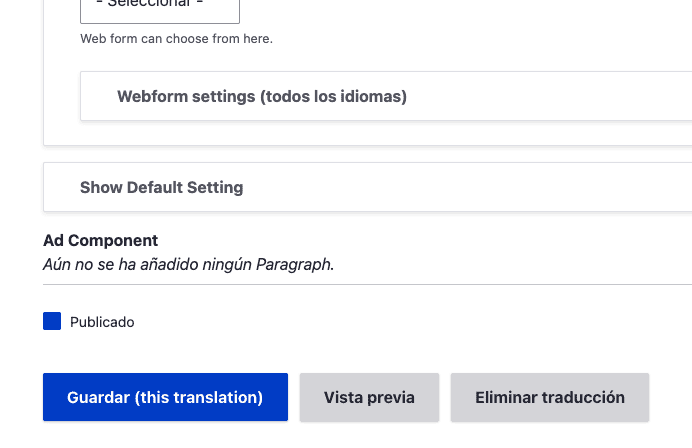Click 'this translation' text on the blue save button
The image size is (692, 448).
click(198, 397)
